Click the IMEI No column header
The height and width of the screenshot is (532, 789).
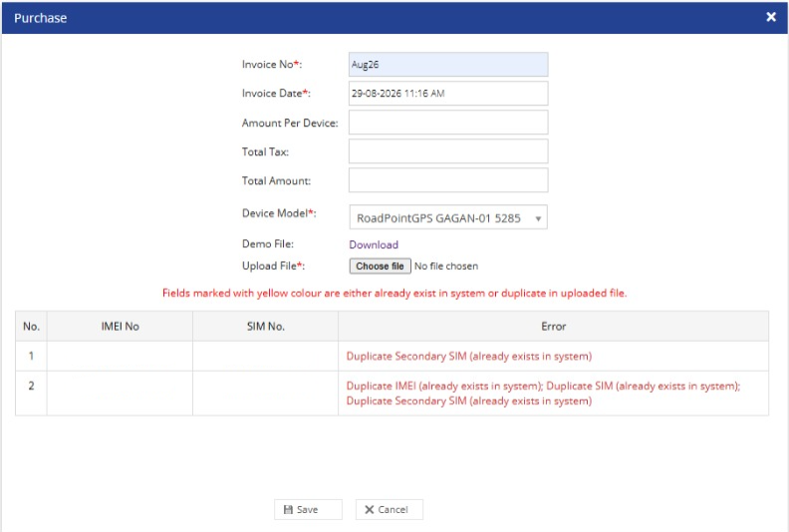pos(120,326)
